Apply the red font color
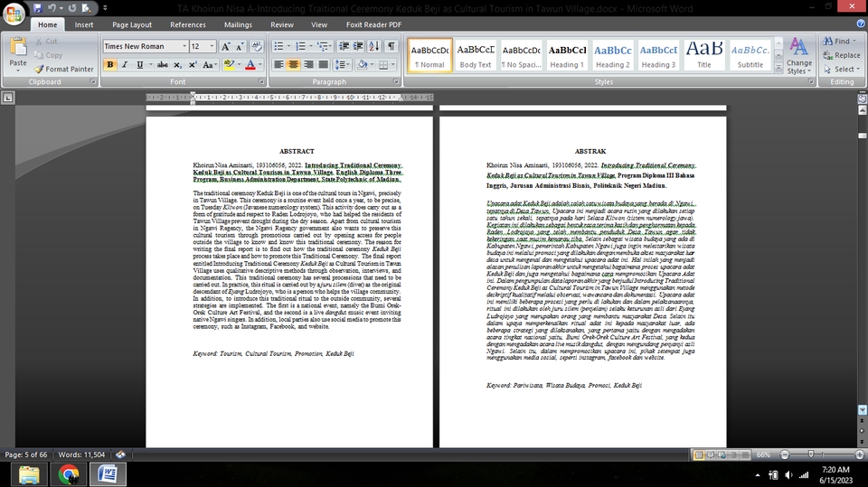This screenshot has height=487, width=868. coord(250,65)
